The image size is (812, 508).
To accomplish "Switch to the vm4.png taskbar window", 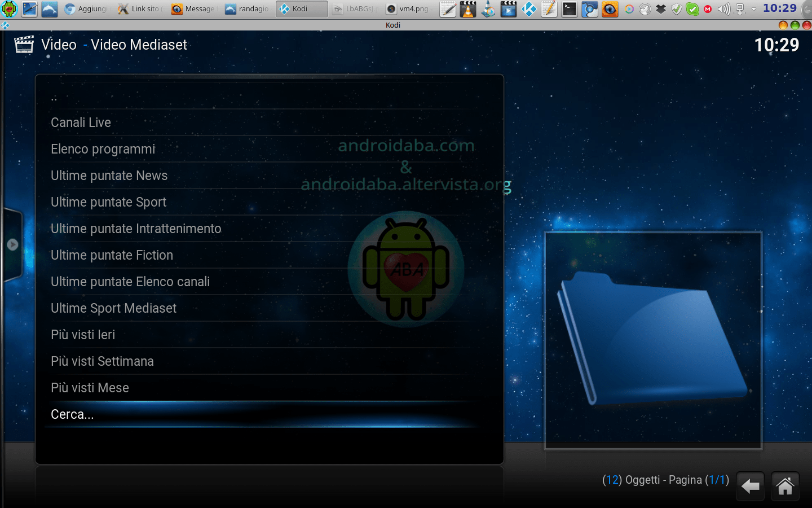I will coord(409,9).
